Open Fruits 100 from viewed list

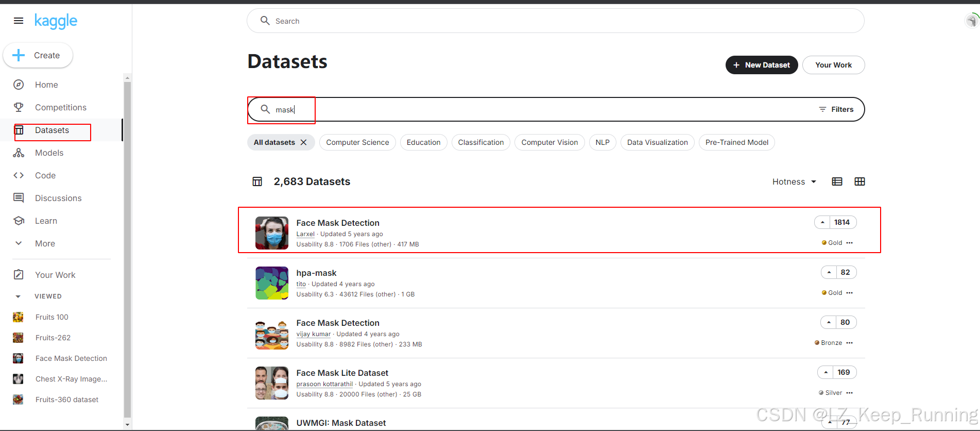click(51, 317)
